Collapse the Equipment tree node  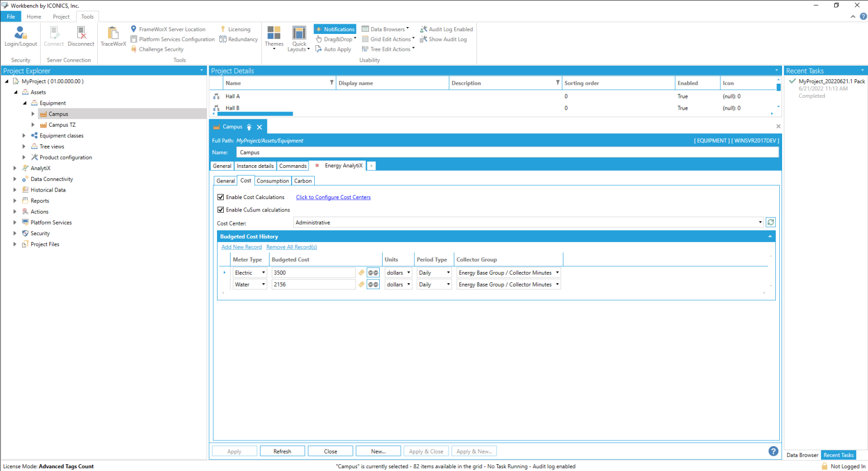[25, 103]
